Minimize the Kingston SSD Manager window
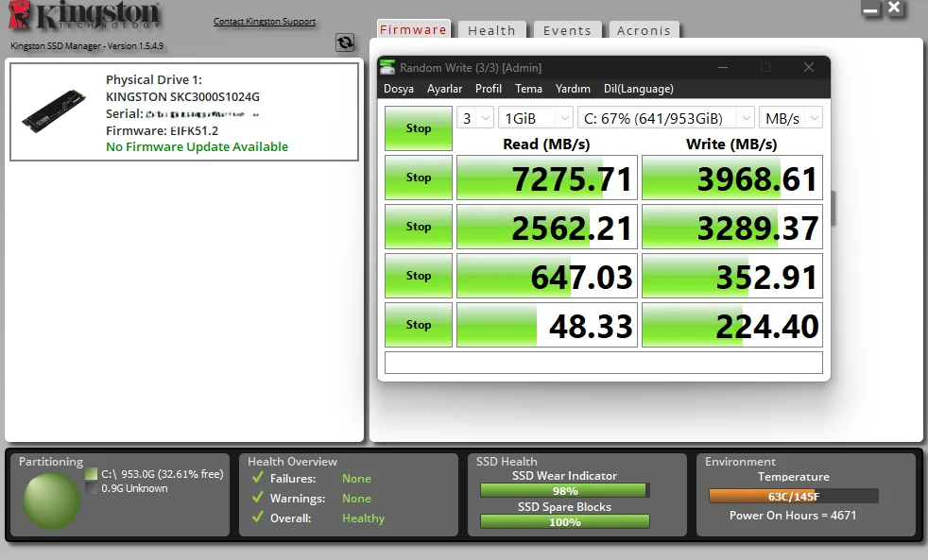The width and height of the screenshot is (928, 560). pyautogui.click(x=870, y=8)
